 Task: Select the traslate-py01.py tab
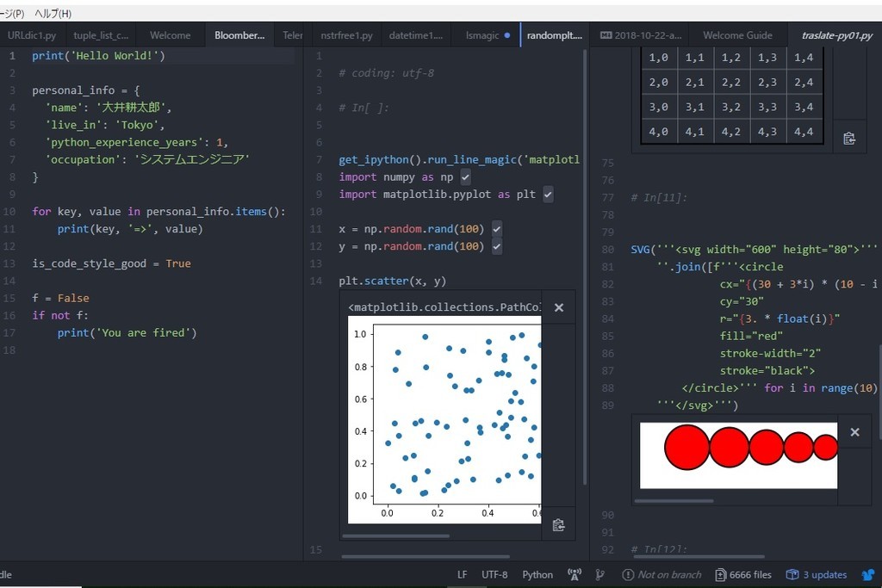pyautogui.click(x=836, y=34)
